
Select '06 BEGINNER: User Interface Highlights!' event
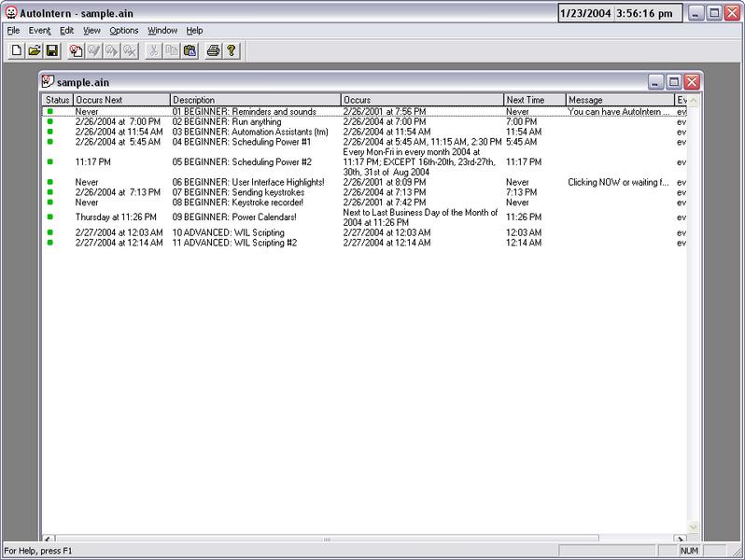pyautogui.click(x=248, y=182)
